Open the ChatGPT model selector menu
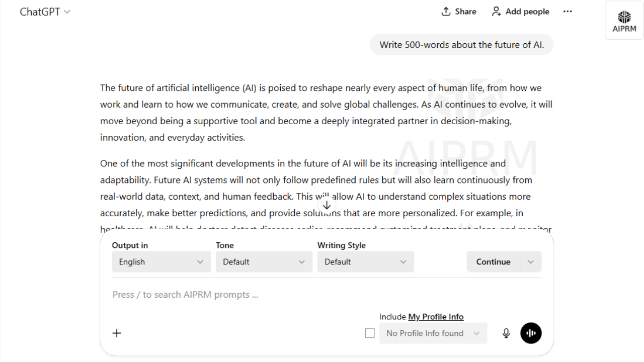 tap(45, 12)
